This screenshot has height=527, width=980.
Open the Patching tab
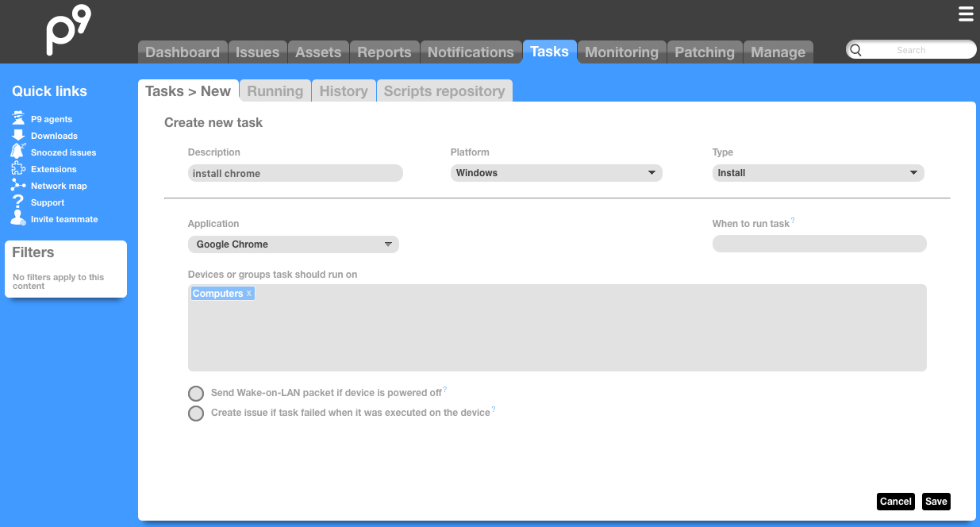(x=705, y=52)
